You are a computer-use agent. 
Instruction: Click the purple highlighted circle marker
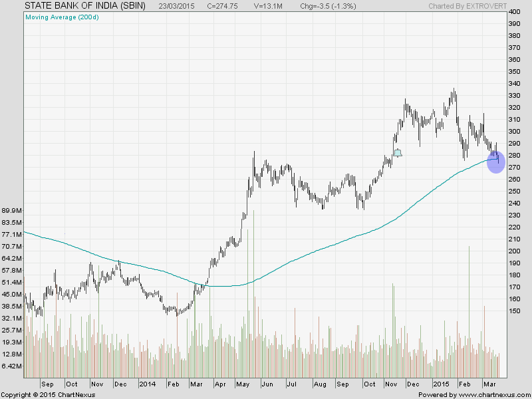(496, 162)
